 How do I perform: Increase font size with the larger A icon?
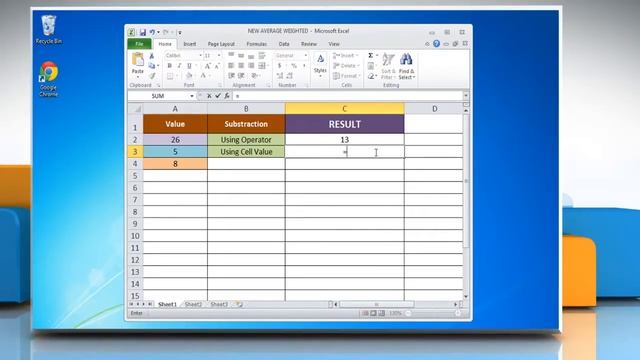coord(208,66)
